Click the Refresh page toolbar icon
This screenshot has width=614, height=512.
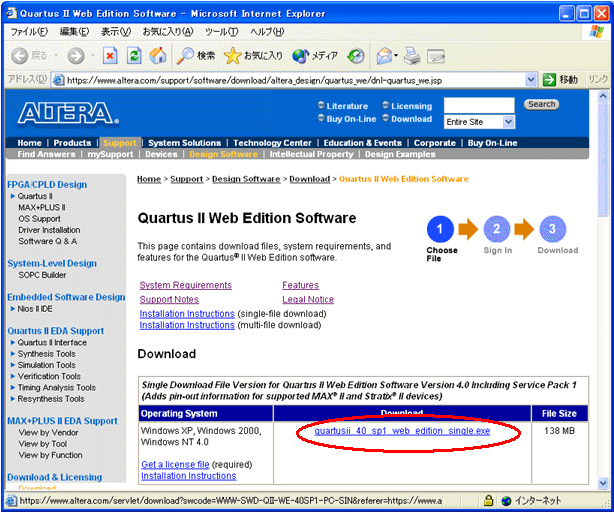[x=134, y=56]
